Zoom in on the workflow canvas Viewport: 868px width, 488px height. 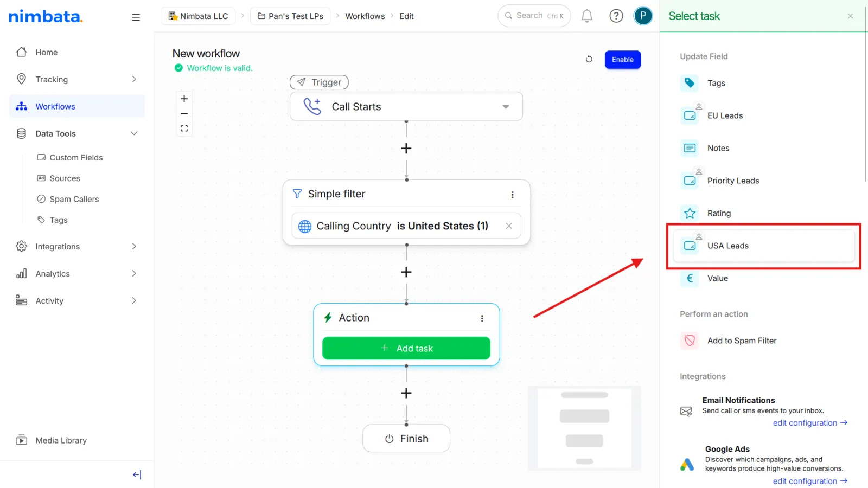pyautogui.click(x=184, y=99)
